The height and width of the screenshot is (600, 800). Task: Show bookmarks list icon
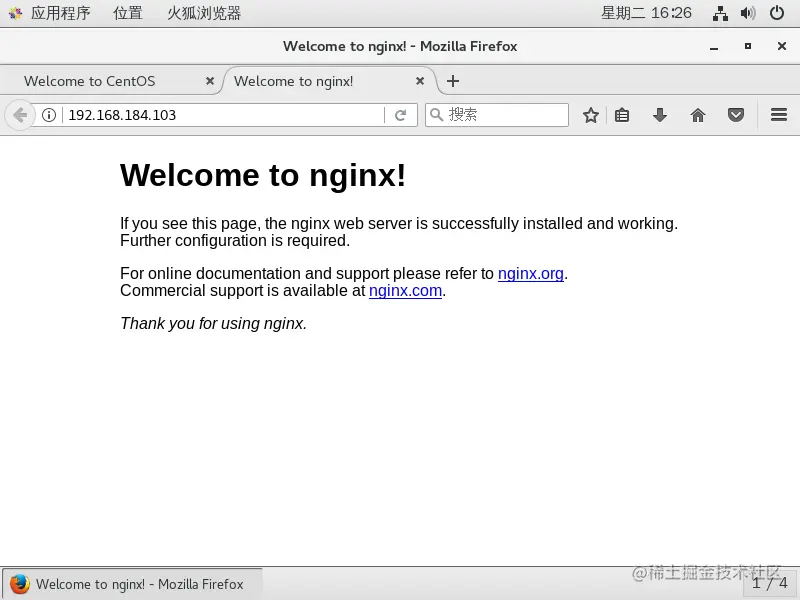pos(622,115)
